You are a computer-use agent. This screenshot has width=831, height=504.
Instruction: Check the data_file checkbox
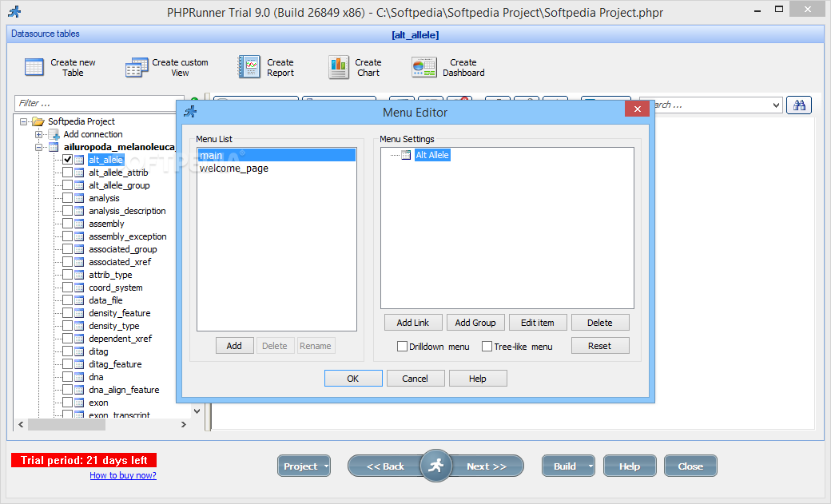pos(67,300)
